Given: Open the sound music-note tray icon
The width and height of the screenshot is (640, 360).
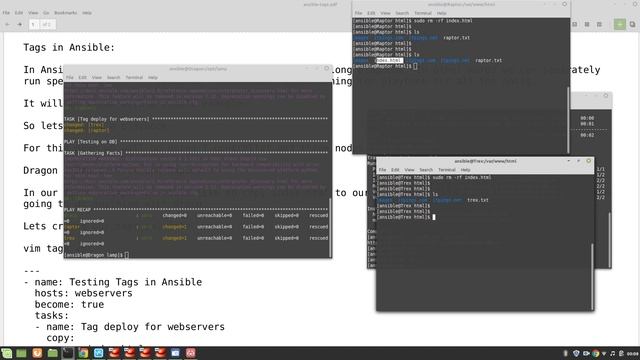Looking at the screenshot, I should [612, 353].
